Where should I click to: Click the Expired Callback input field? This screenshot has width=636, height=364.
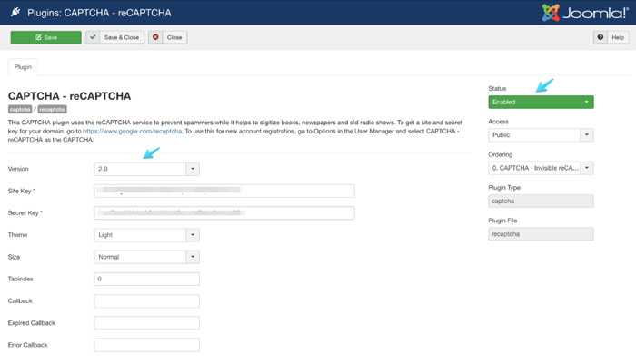147,322
